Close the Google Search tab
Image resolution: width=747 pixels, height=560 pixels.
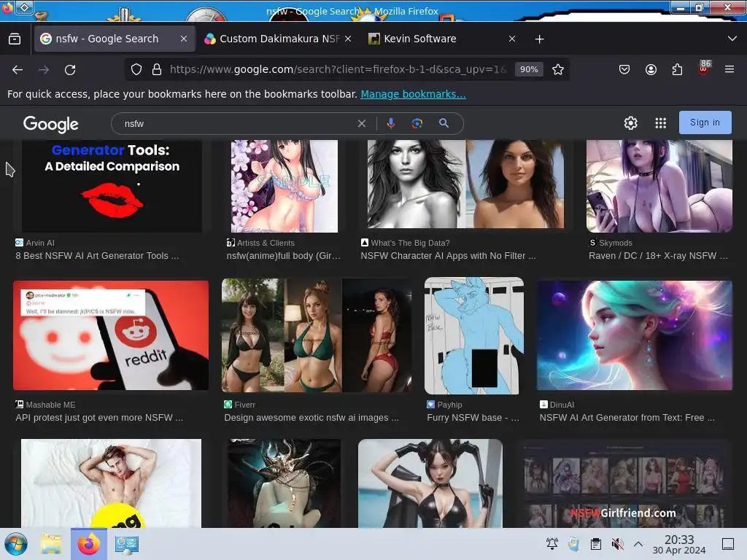184,39
